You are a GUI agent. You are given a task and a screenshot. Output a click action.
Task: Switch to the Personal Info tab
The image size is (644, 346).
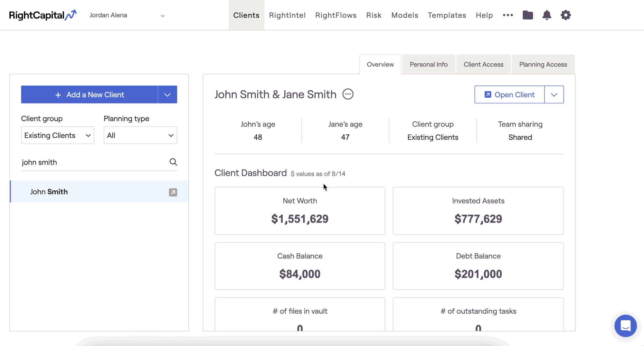coord(429,64)
